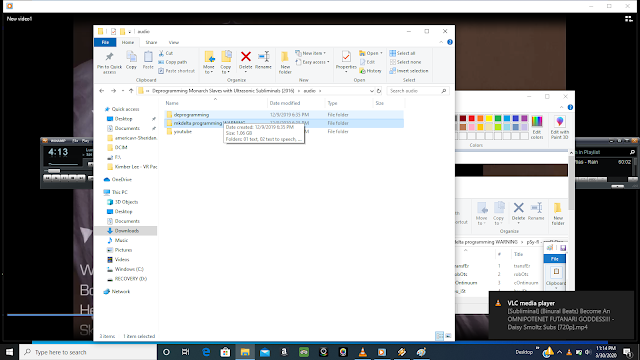Click Select all in Select group

(402, 53)
